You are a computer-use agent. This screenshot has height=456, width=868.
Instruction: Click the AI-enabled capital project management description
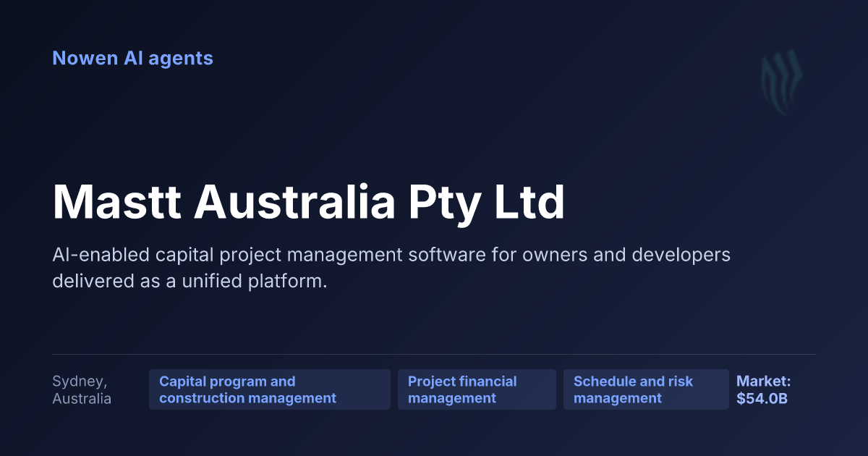point(391,268)
